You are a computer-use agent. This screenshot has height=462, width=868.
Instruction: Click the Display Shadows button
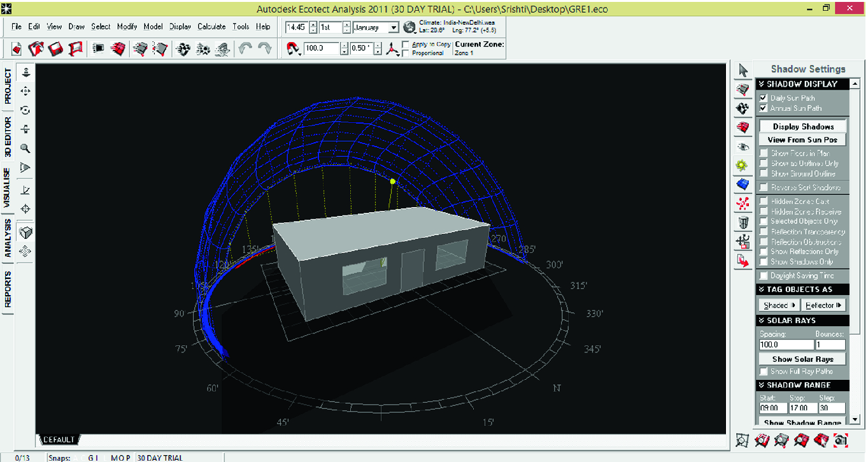[x=802, y=127]
